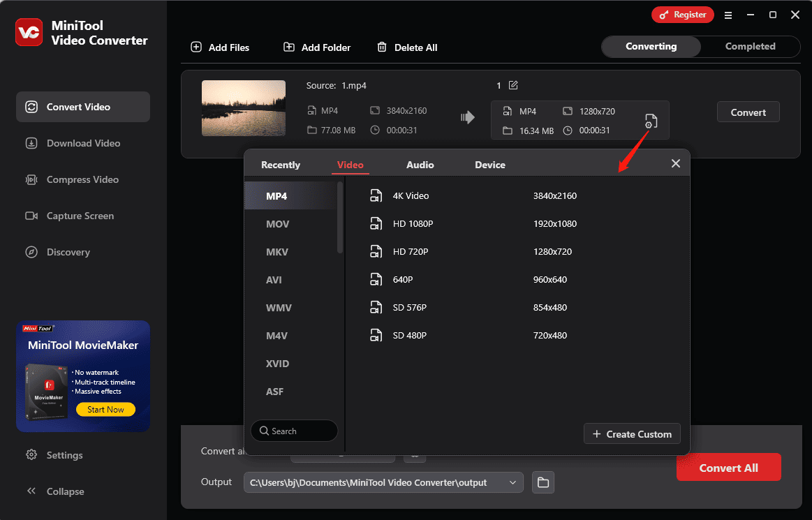Image resolution: width=812 pixels, height=520 pixels.
Task: Click Add Files
Action: tap(220, 47)
